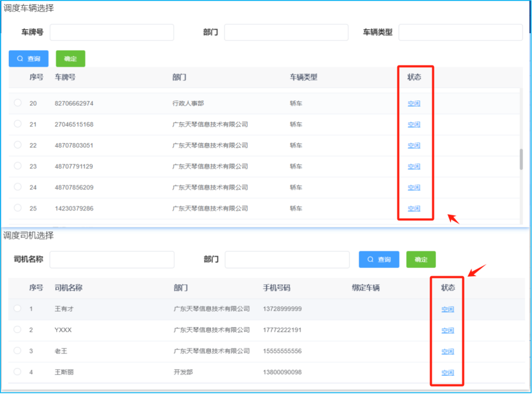Click the 司机名称 column header
Viewport: 532px width, 394px height.
coord(69,288)
